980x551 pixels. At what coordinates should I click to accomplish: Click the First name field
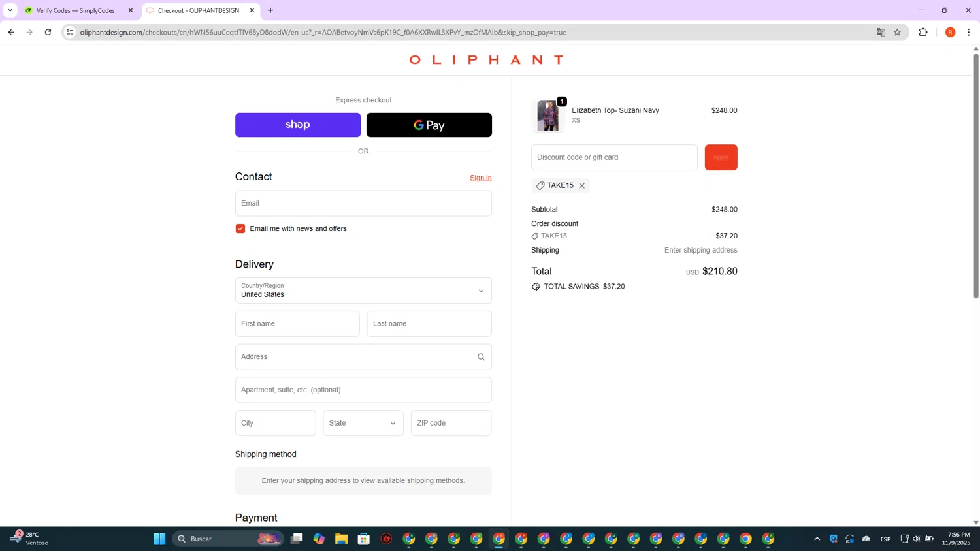(297, 324)
